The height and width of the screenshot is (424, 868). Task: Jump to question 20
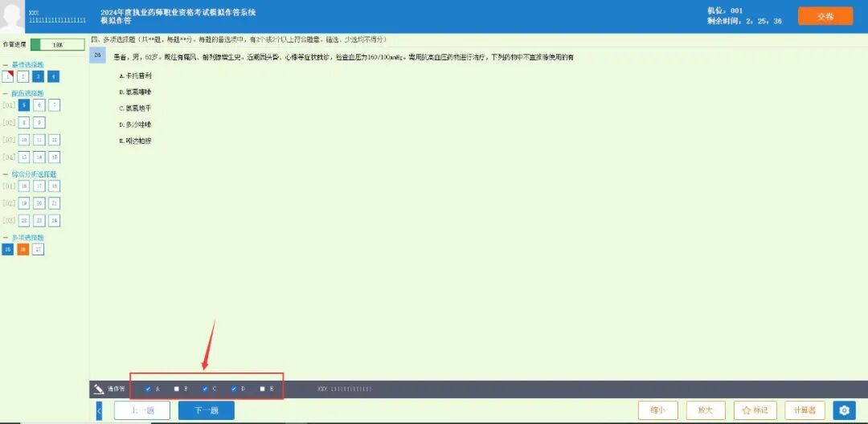click(x=39, y=203)
